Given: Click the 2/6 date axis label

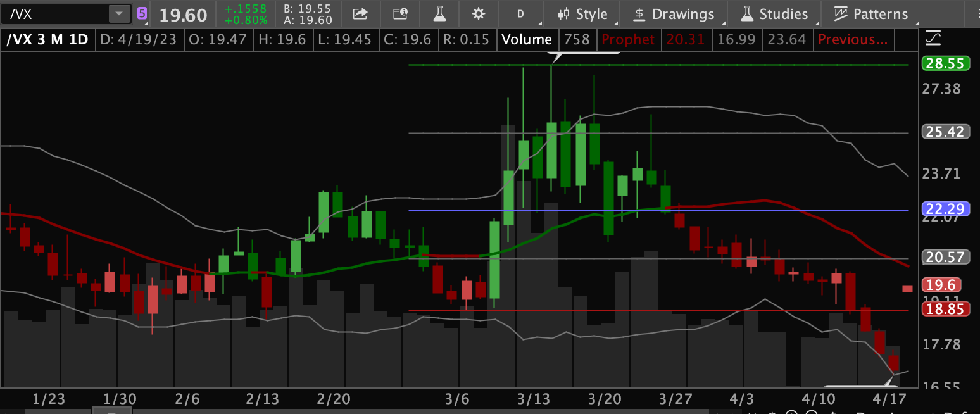Looking at the screenshot, I should tap(187, 400).
